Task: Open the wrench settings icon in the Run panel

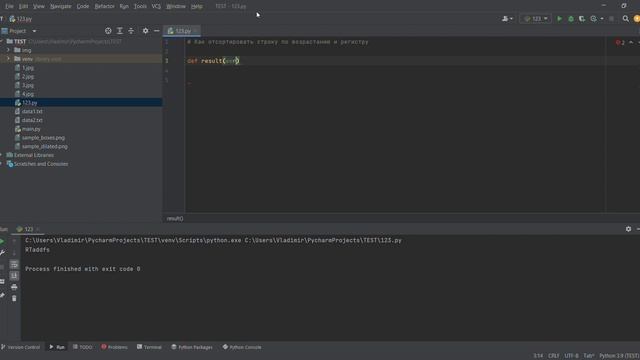Action: click(x=2, y=253)
